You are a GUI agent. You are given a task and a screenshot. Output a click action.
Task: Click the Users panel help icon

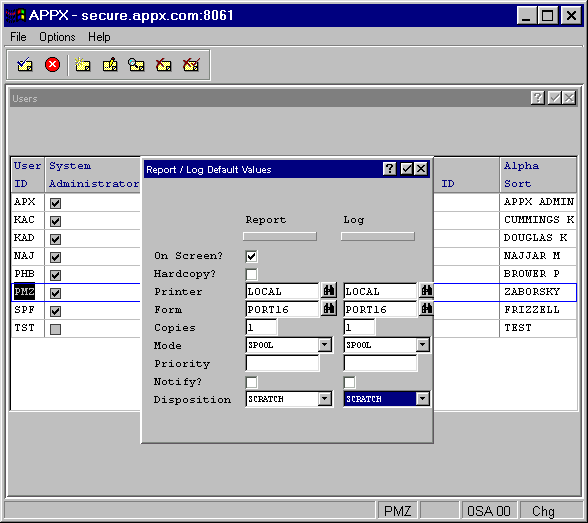537,98
